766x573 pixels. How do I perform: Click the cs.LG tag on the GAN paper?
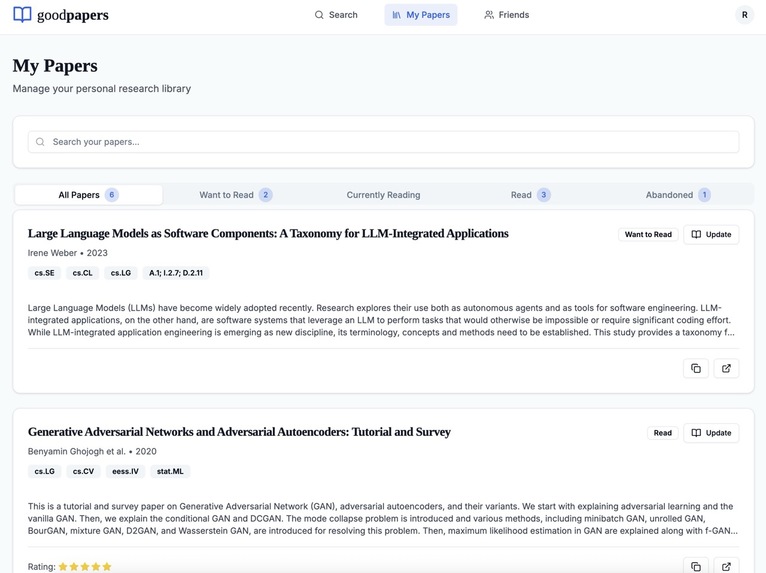(x=44, y=471)
